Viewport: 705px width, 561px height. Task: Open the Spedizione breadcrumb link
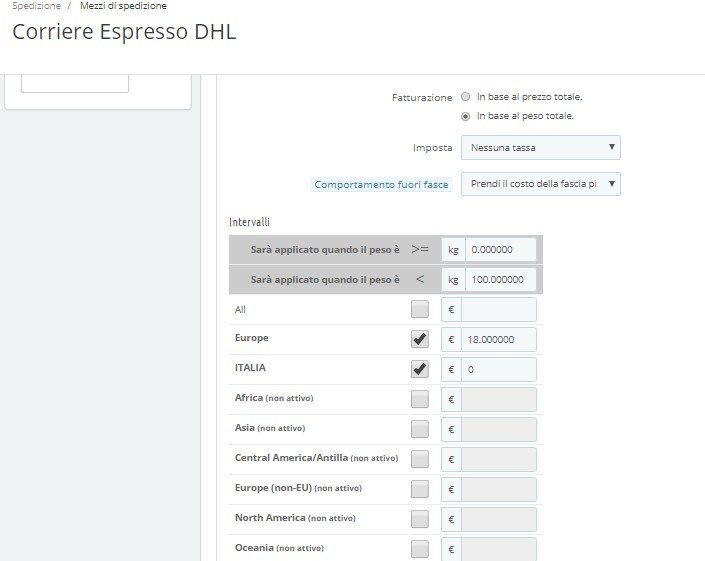[x=36, y=6]
